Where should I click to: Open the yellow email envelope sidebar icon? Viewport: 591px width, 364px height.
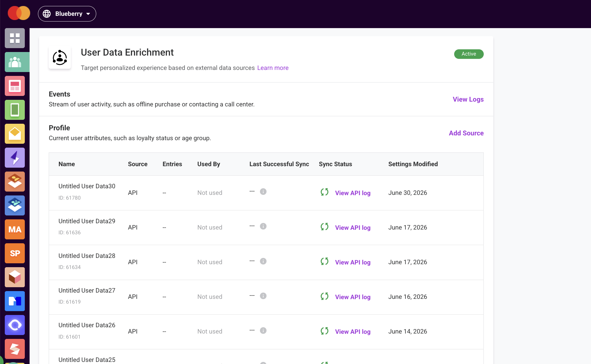[x=15, y=134]
